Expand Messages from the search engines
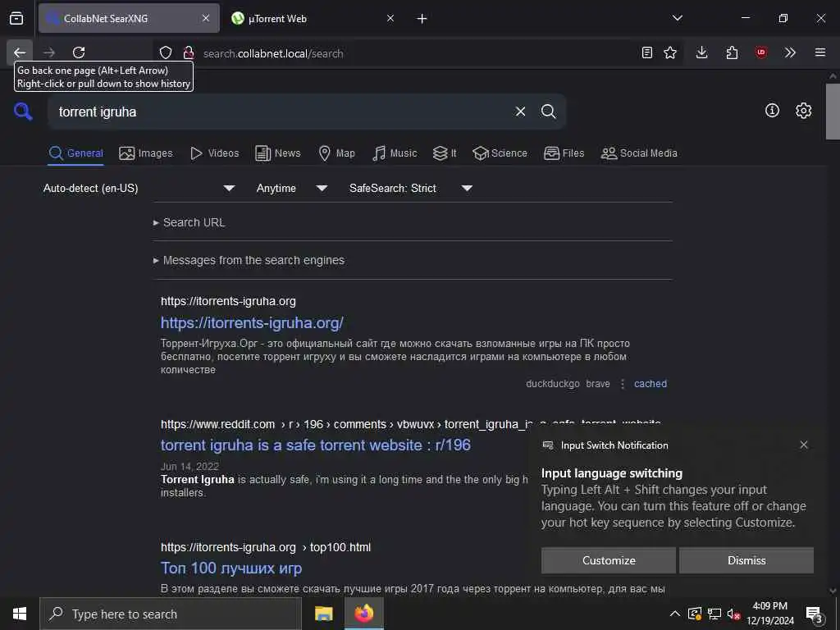The width and height of the screenshot is (840, 630). tap(249, 260)
